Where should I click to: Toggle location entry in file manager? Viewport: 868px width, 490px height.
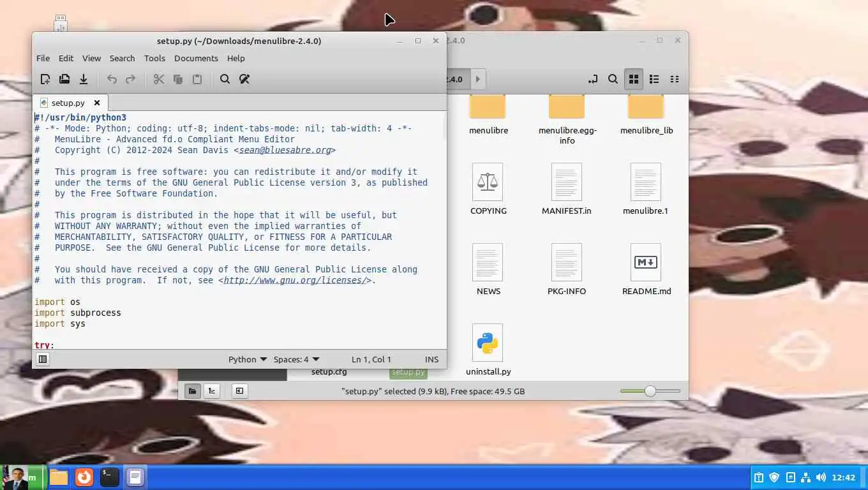[593, 79]
